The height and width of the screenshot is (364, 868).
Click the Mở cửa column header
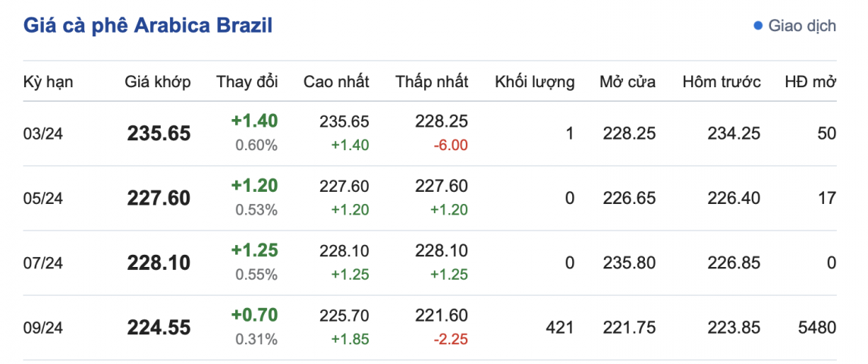point(627,82)
